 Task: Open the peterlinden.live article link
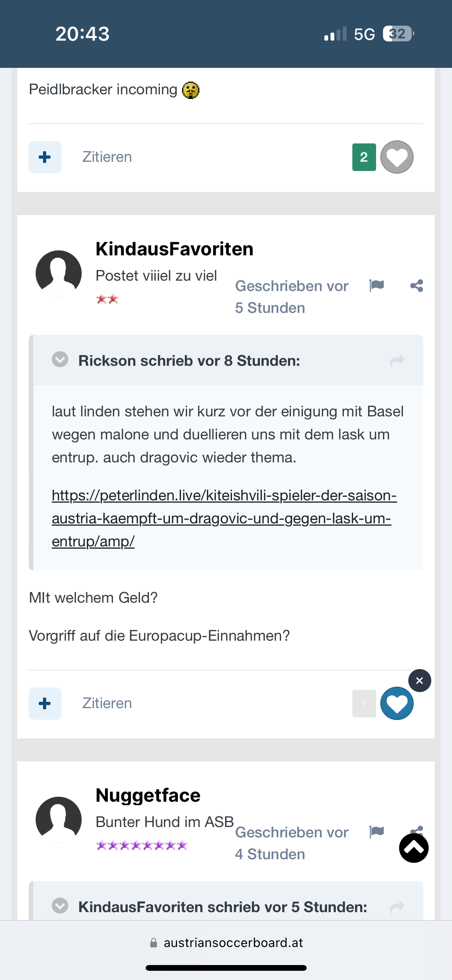tap(224, 518)
